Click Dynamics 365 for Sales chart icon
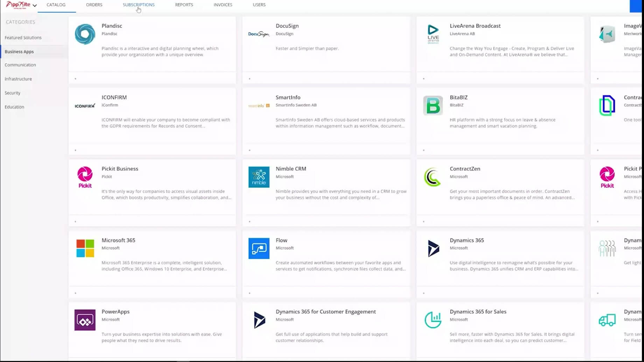Screen dimensions: 644x362 tap(433, 320)
